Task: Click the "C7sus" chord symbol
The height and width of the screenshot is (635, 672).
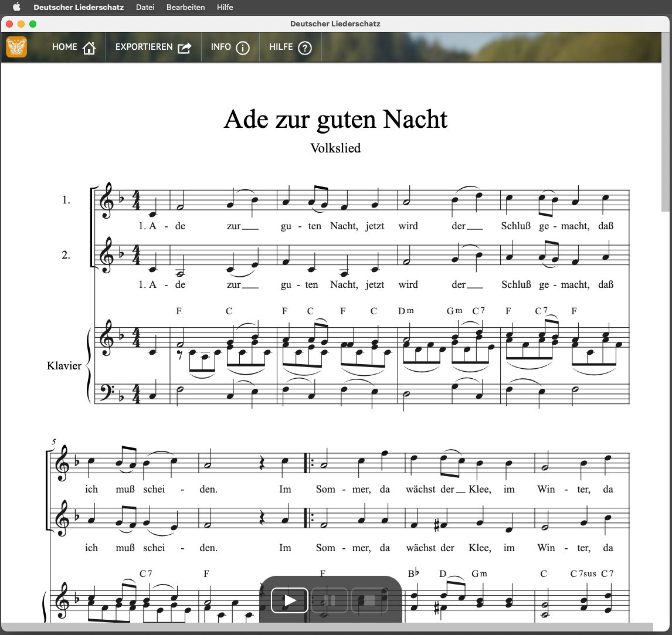Action: pyautogui.click(x=583, y=573)
